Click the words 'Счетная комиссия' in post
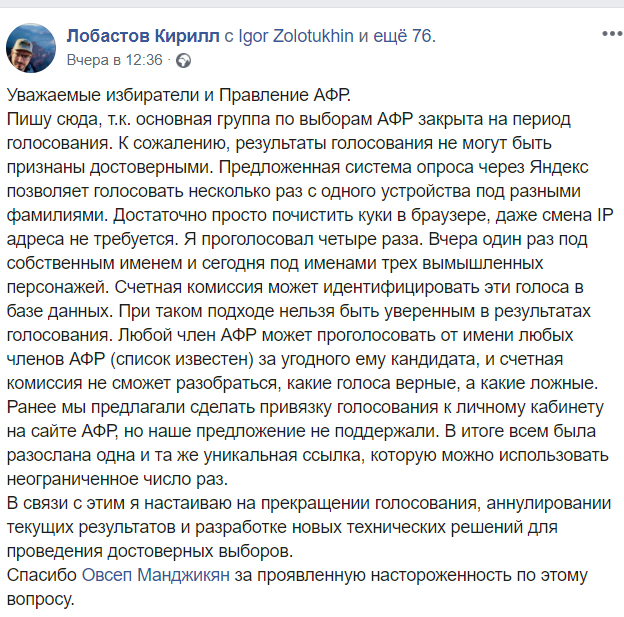This screenshot has width=624, height=617. [189, 287]
